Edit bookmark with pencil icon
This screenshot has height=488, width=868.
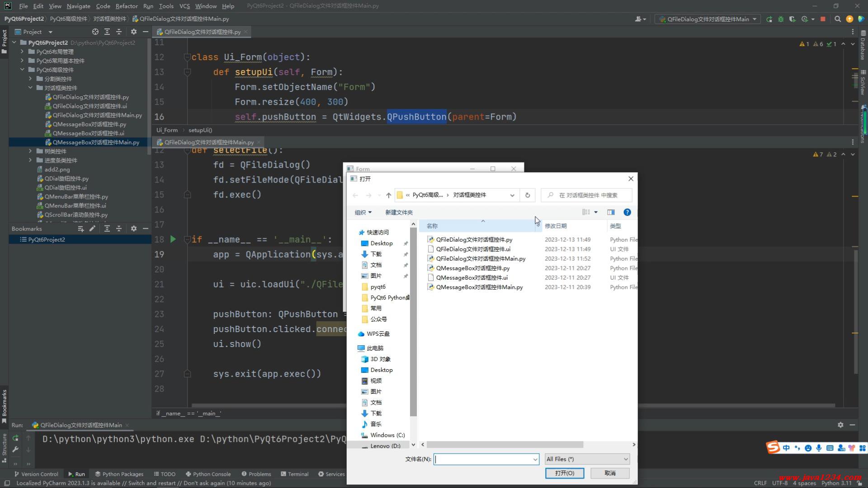92,229
